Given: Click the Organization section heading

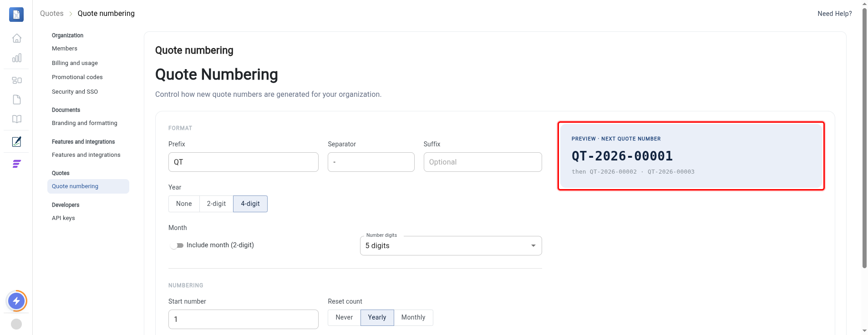Looking at the screenshot, I should (67, 35).
